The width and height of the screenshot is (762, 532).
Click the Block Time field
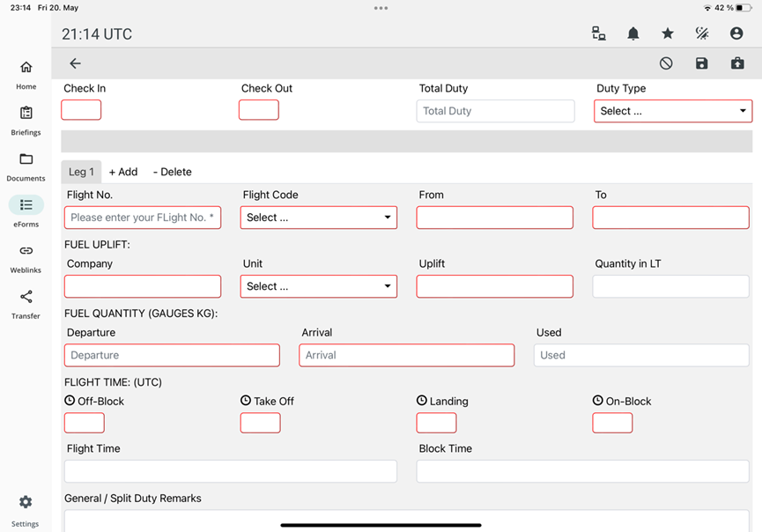pos(582,471)
